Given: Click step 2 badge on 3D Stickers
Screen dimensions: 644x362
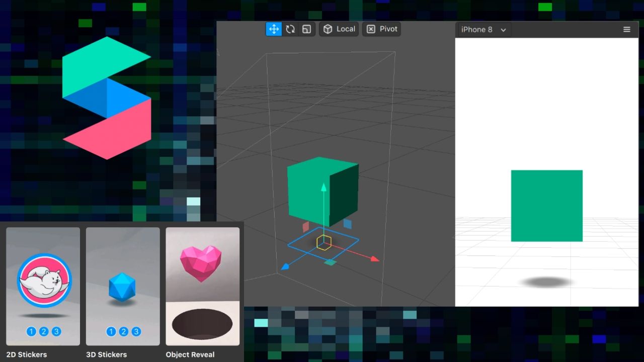Looking at the screenshot, I should (123, 331).
